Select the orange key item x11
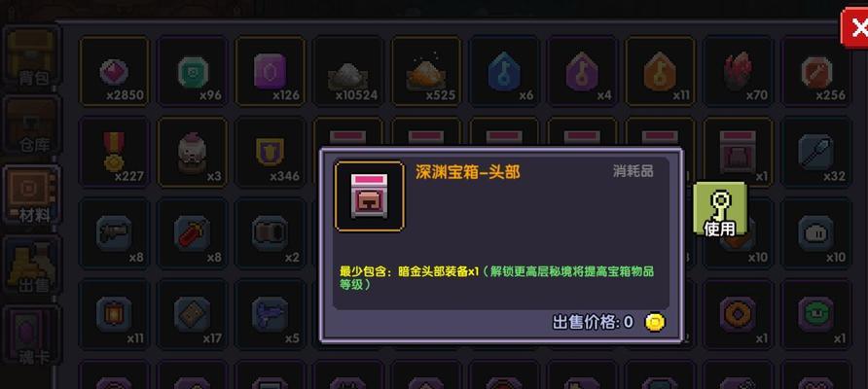Image resolution: width=868 pixels, height=389 pixels. coord(660,71)
